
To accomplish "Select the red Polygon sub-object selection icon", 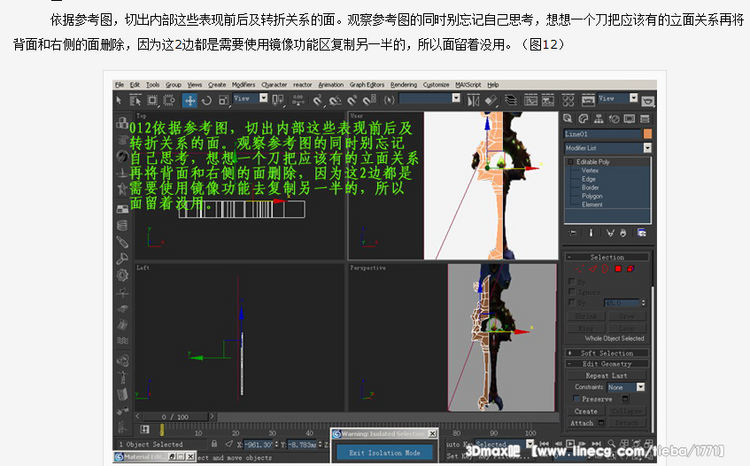I will point(618,269).
